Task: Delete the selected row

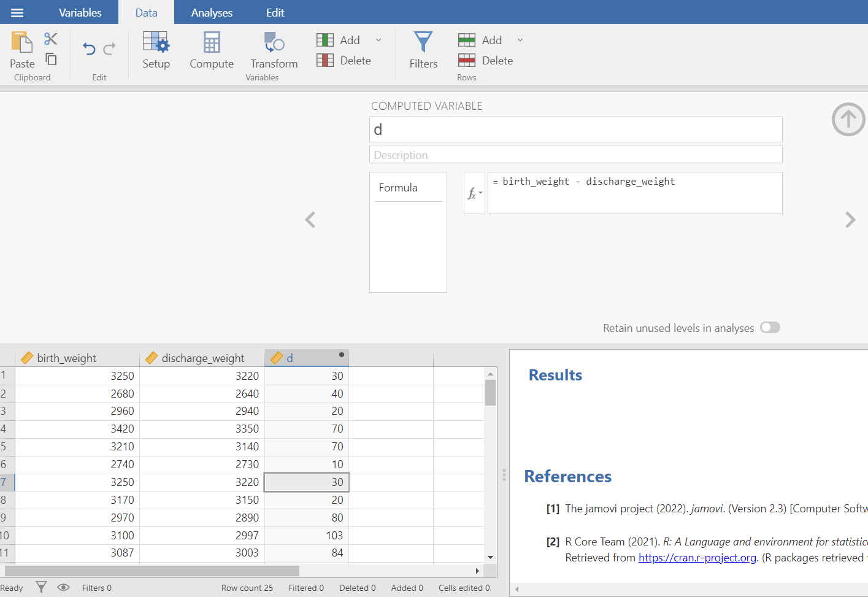Action: point(485,61)
